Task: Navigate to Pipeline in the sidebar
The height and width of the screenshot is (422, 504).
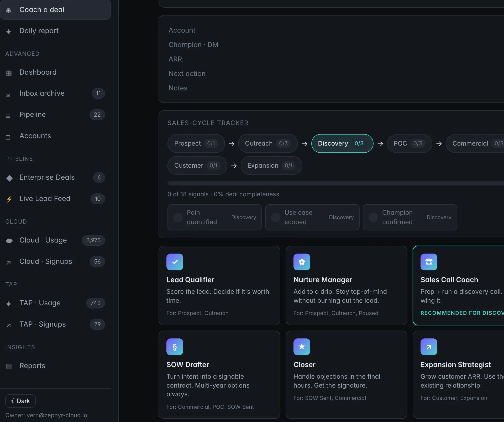Action: pos(55,115)
